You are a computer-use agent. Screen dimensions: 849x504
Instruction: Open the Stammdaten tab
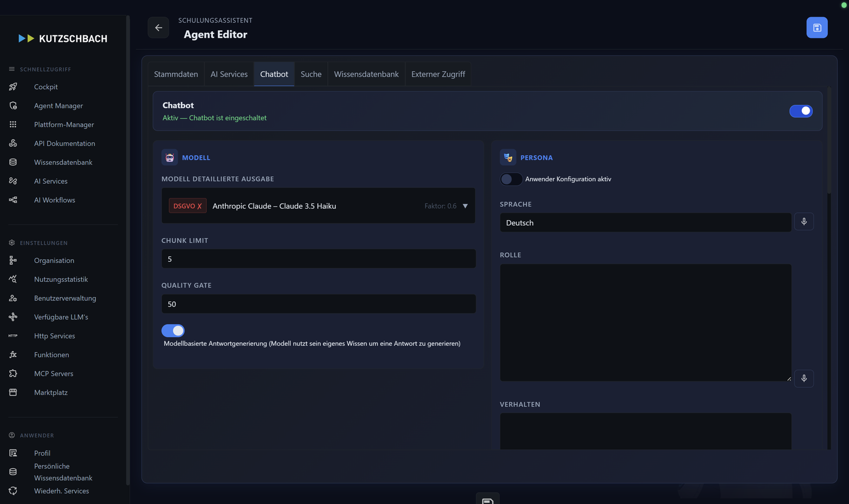[x=176, y=74]
